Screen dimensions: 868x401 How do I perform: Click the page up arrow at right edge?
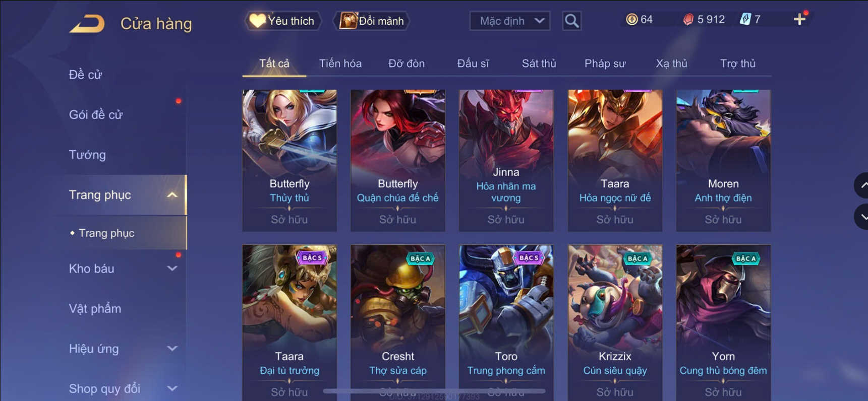click(x=862, y=185)
